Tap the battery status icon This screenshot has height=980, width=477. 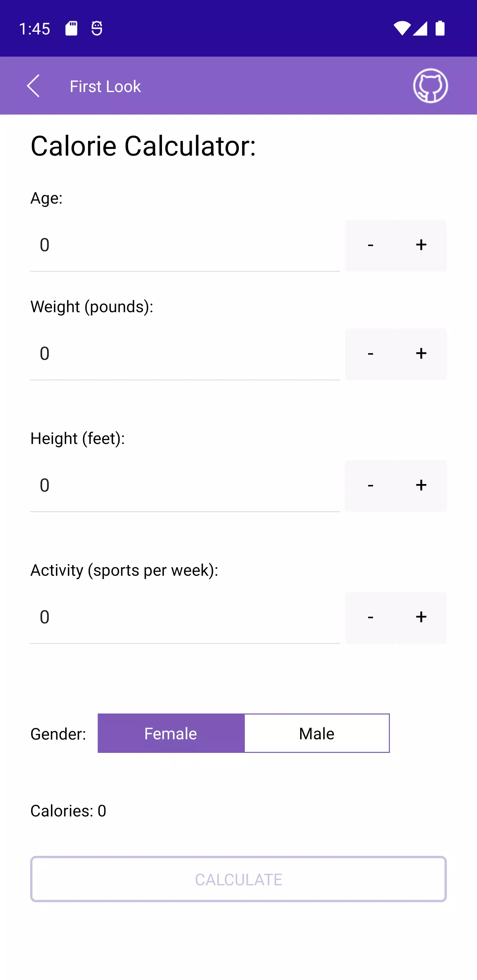pos(440,28)
